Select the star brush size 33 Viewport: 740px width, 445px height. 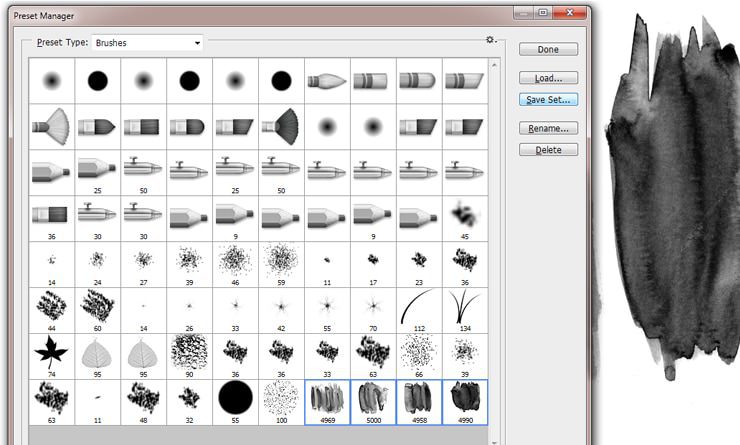[235, 311]
